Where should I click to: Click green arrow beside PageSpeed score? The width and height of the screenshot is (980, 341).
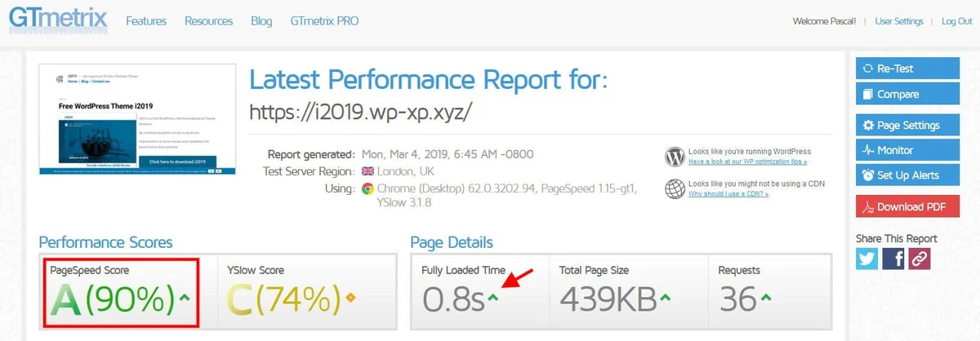pos(185,297)
